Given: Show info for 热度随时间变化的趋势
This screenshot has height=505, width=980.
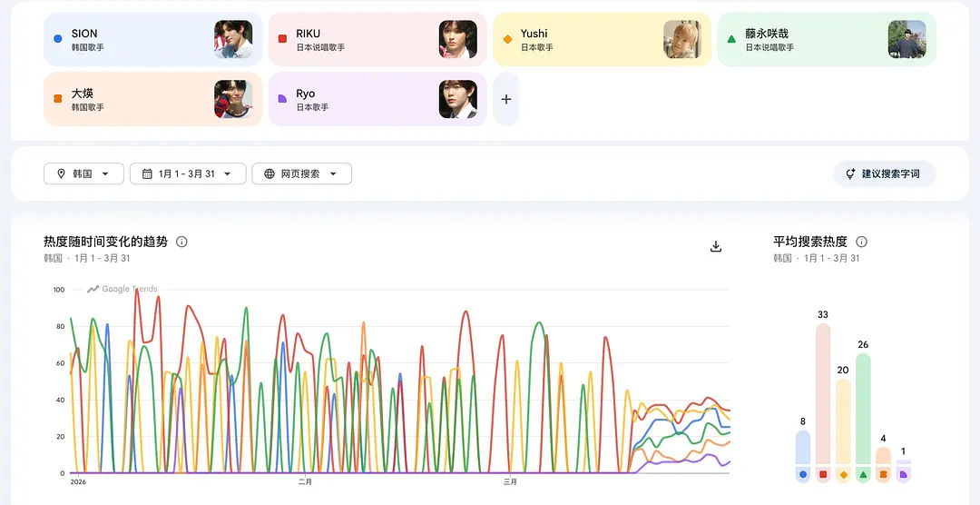Looking at the screenshot, I should coord(181,242).
